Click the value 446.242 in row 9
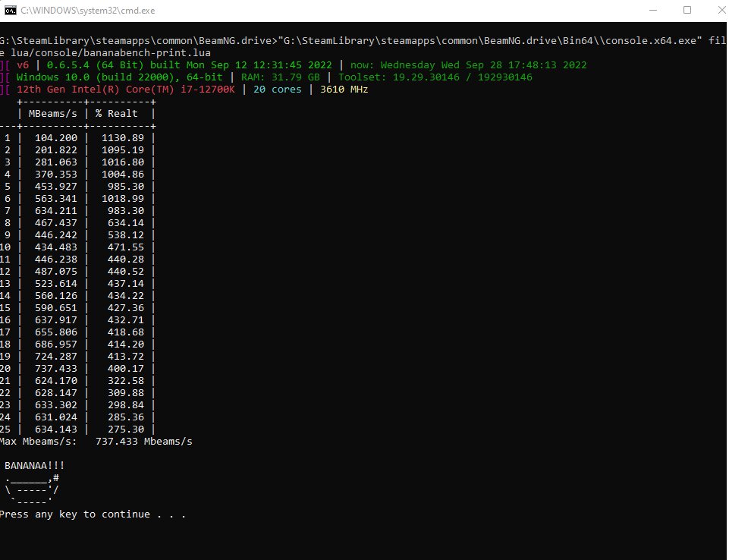The image size is (729, 560). [56, 235]
